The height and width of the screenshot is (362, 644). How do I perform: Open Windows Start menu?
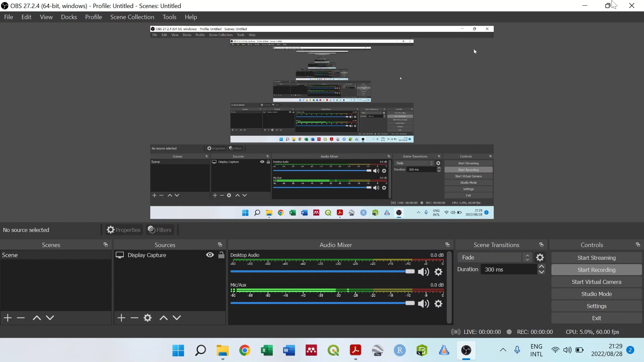[x=178, y=351]
